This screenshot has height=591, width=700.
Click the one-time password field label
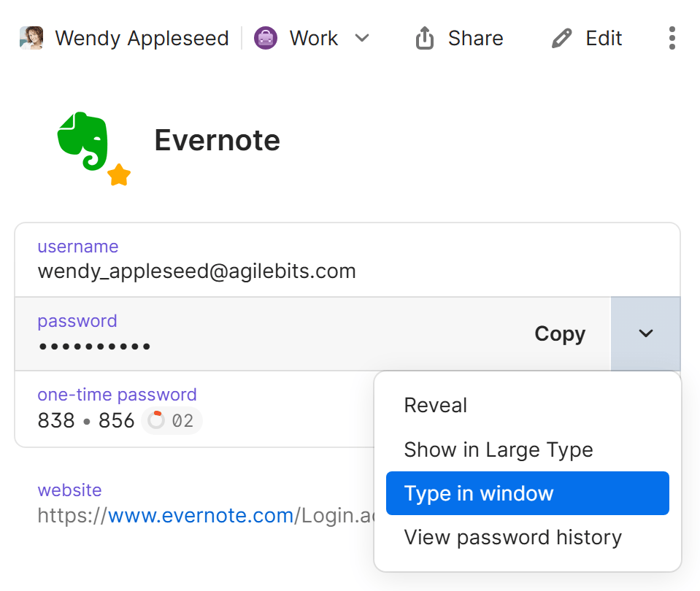coord(117,395)
